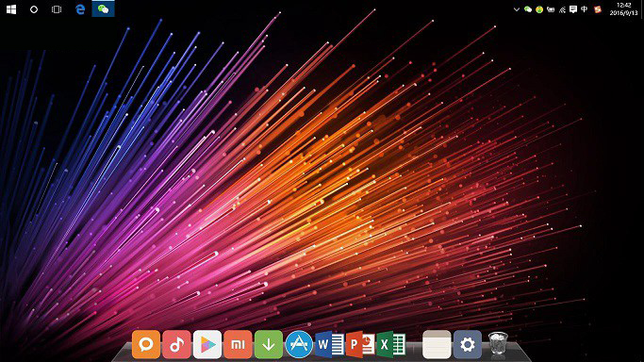
Task: Open the Cortana circle search
Action: [34, 9]
